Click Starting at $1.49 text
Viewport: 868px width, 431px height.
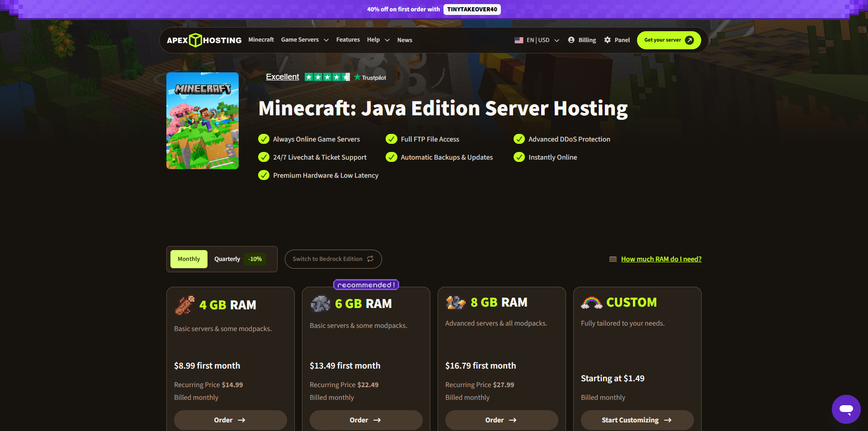point(613,379)
